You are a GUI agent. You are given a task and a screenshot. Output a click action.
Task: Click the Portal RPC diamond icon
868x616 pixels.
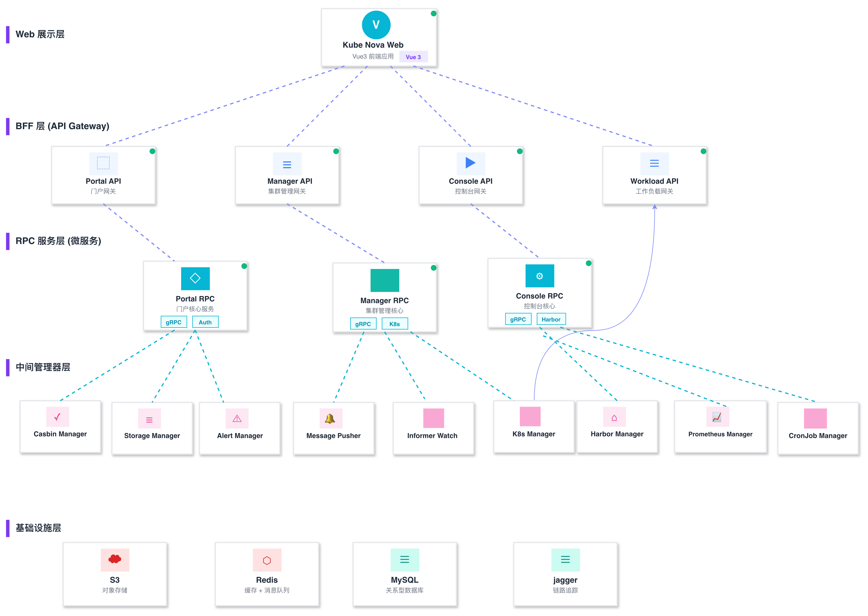(x=195, y=278)
